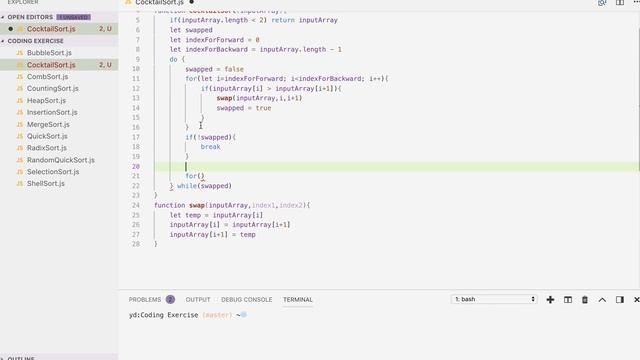Screen dimensions: 640x360
Task: Click the terminal prompt line
Action: tap(188, 315)
